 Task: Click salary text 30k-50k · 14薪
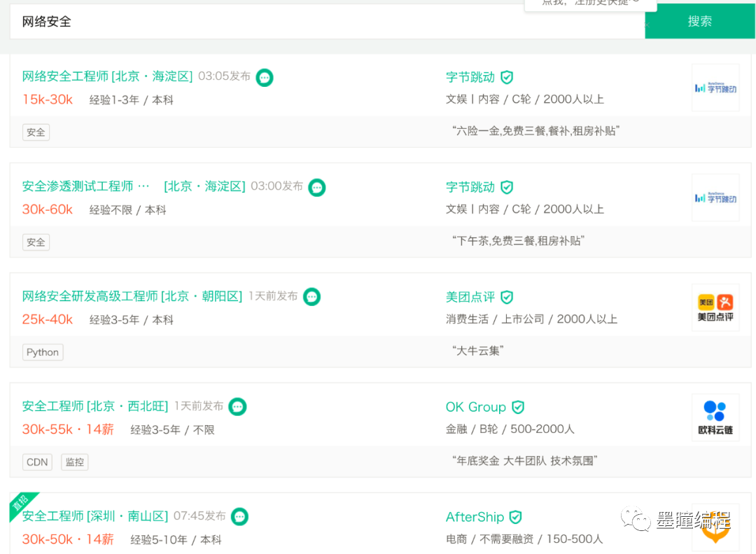pos(68,539)
